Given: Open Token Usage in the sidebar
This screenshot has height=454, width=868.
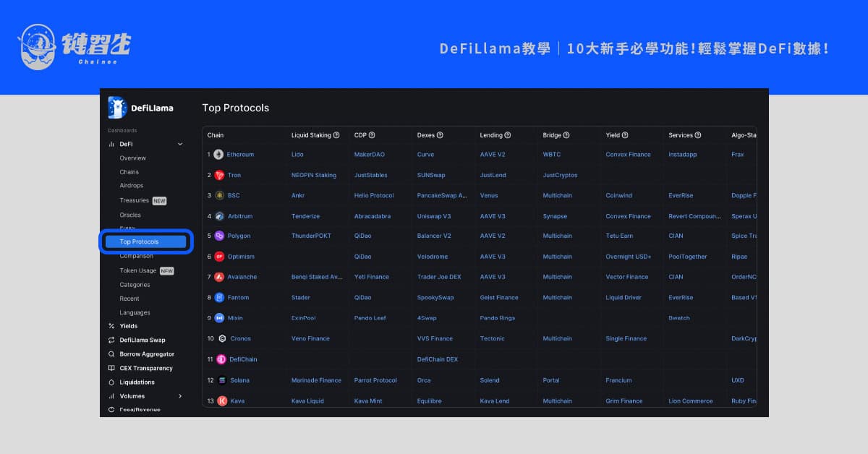Looking at the screenshot, I should [138, 270].
